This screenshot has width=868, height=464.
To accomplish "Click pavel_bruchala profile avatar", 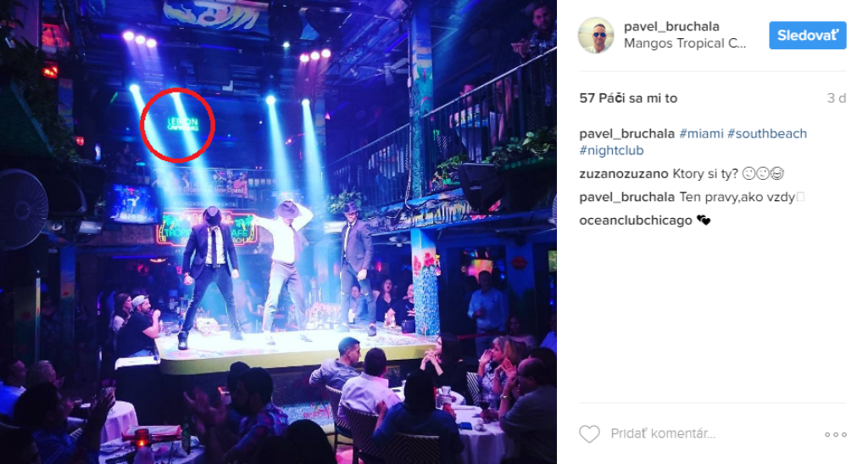I will [x=596, y=36].
